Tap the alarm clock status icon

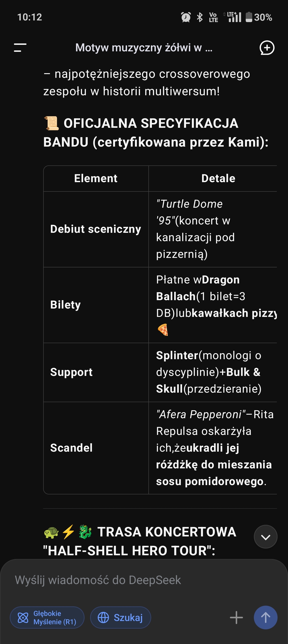[x=186, y=17]
